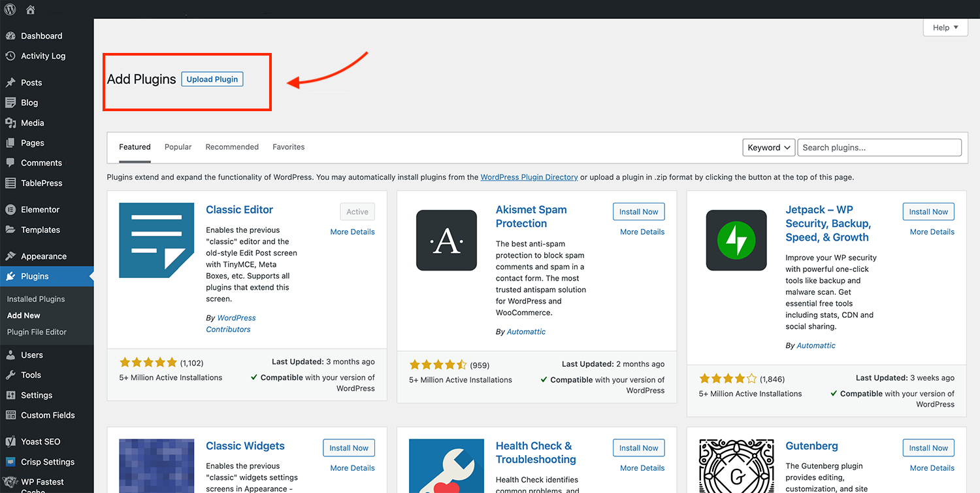Click Automattic author link under Jetpack

(816, 345)
